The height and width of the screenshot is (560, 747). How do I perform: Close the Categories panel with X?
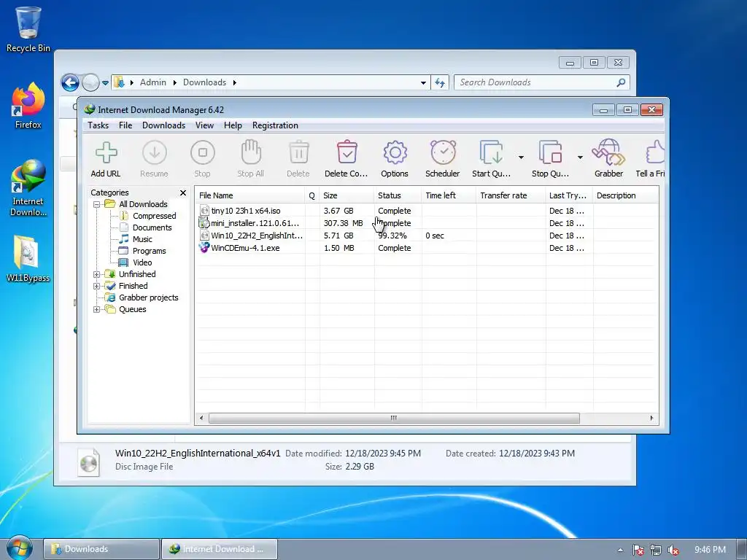tap(183, 192)
